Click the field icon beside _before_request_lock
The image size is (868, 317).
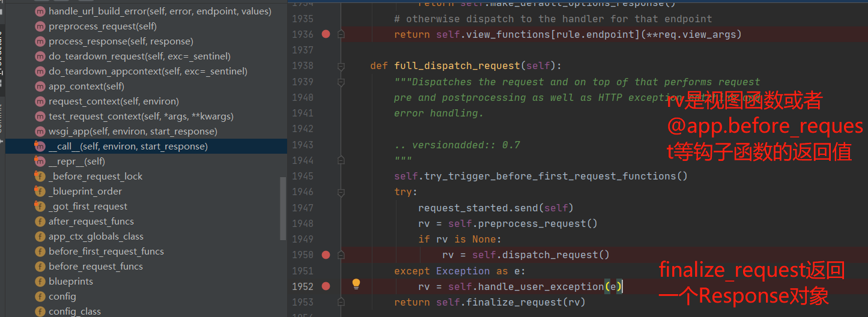tap(40, 177)
